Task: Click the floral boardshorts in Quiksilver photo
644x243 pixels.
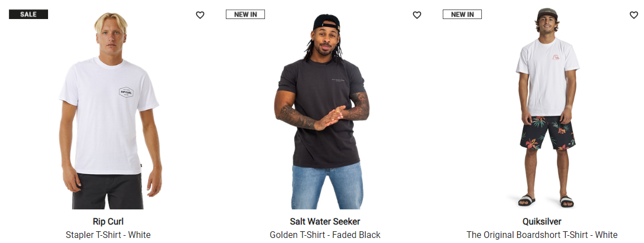Action: 548,132
